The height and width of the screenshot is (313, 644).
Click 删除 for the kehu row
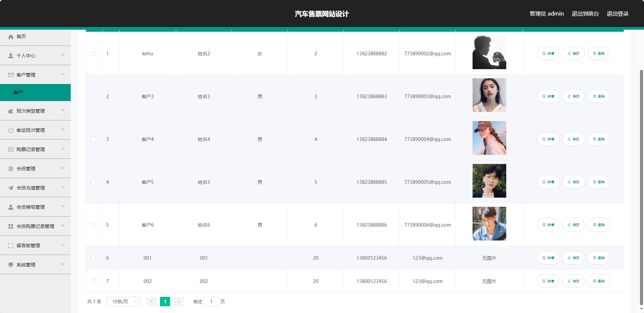[x=599, y=54]
